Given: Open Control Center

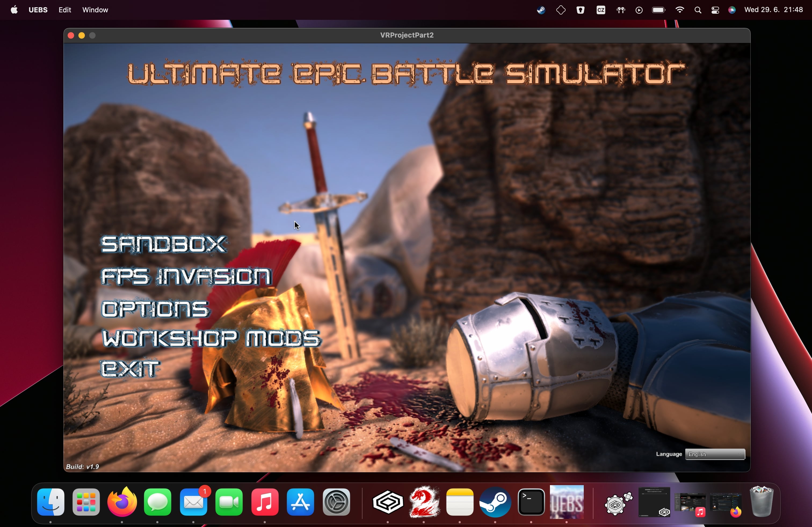Looking at the screenshot, I should [715, 10].
